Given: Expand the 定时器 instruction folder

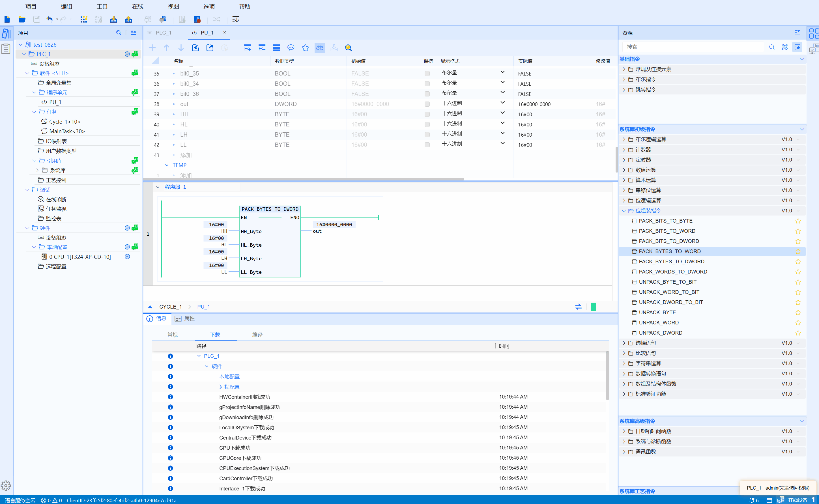Looking at the screenshot, I should (x=624, y=160).
